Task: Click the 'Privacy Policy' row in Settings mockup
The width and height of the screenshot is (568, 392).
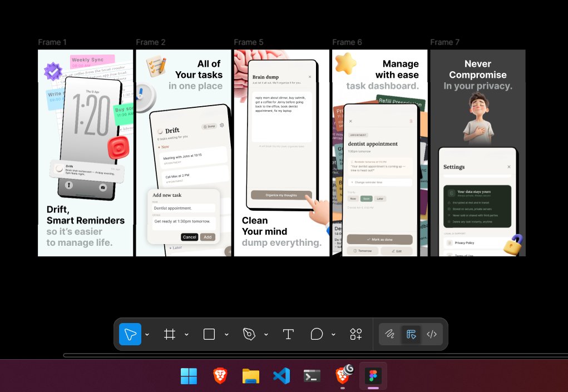Action: click(475, 243)
